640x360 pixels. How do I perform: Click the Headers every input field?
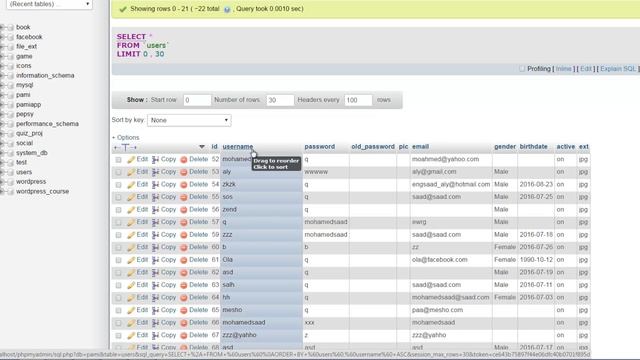click(x=358, y=100)
